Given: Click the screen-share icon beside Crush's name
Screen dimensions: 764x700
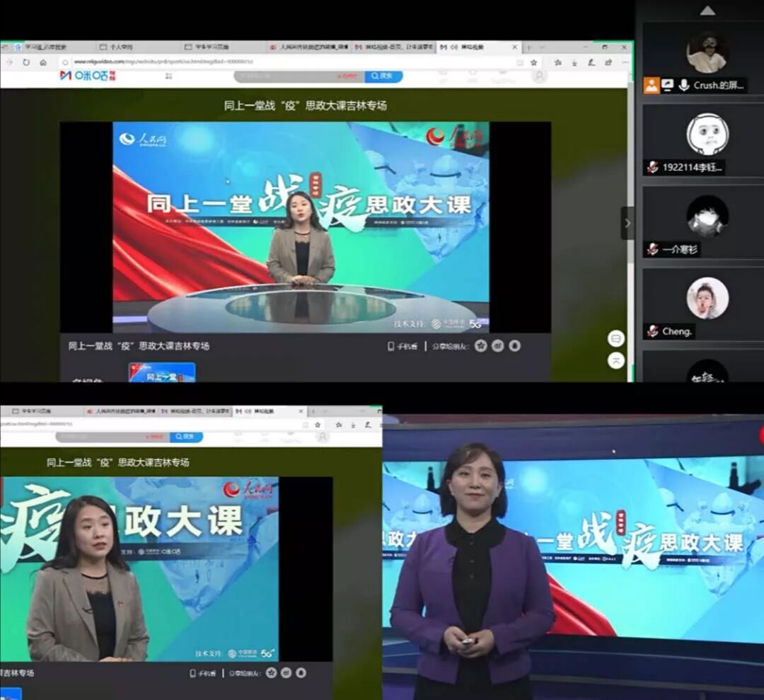Looking at the screenshot, I should tap(667, 85).
